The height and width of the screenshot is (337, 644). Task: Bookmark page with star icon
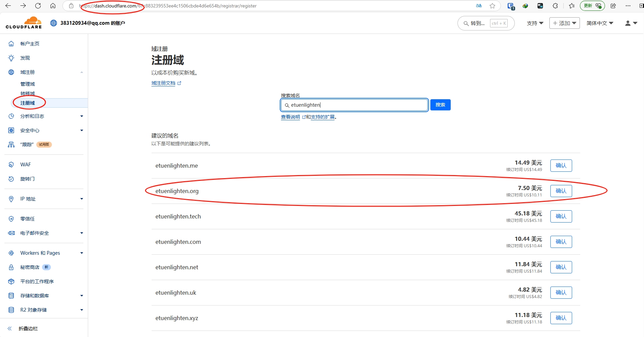pos(492,6)
